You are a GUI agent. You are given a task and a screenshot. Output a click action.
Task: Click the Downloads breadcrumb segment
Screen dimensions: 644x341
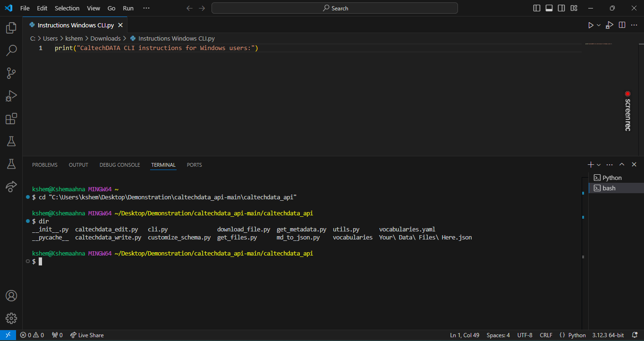105,38
